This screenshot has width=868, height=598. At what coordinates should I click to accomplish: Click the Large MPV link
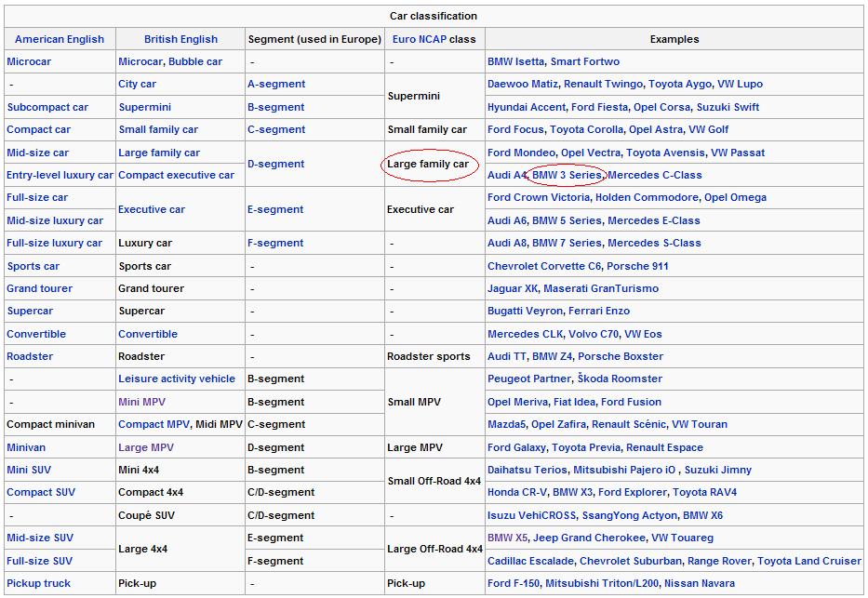146,447
